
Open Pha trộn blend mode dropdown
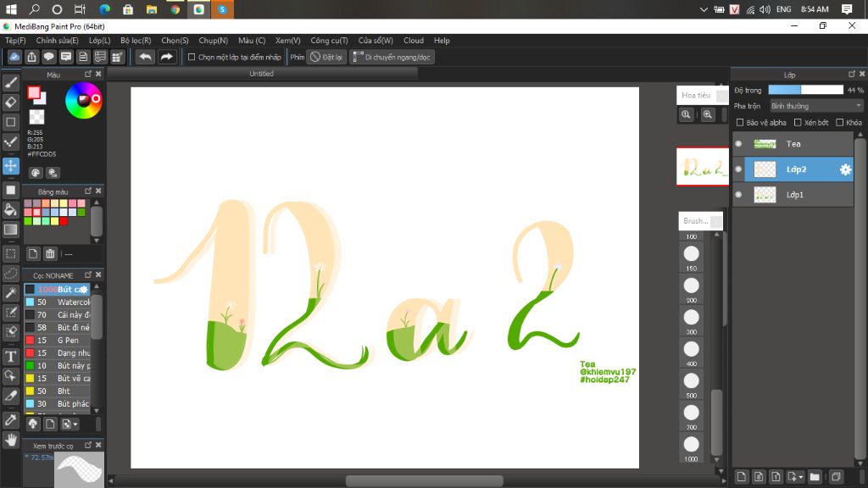tap(816, 106)
